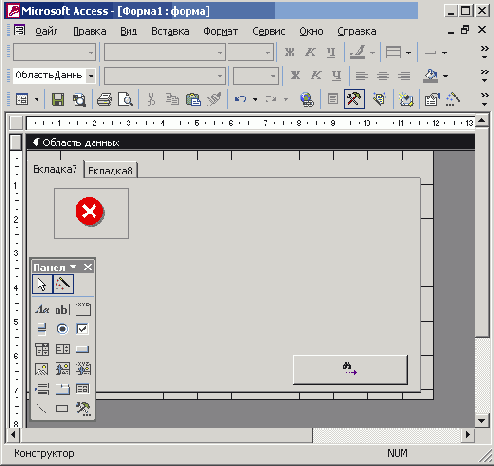Pick the Rectangle tool in toolbox
Screen dimensions: 494x466
click(x=62, y=408)
